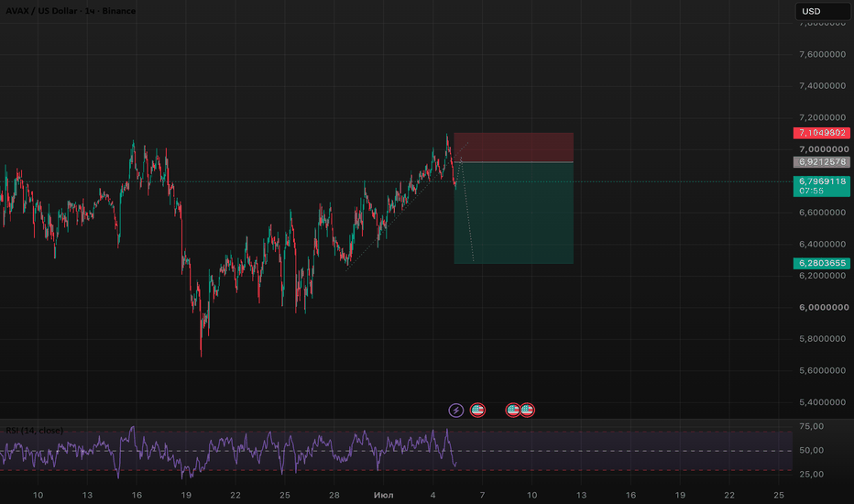The height and width of the screenshot is (504, 854).
Task: Select the red stop zone of the short position
Action: pos(514,148)
